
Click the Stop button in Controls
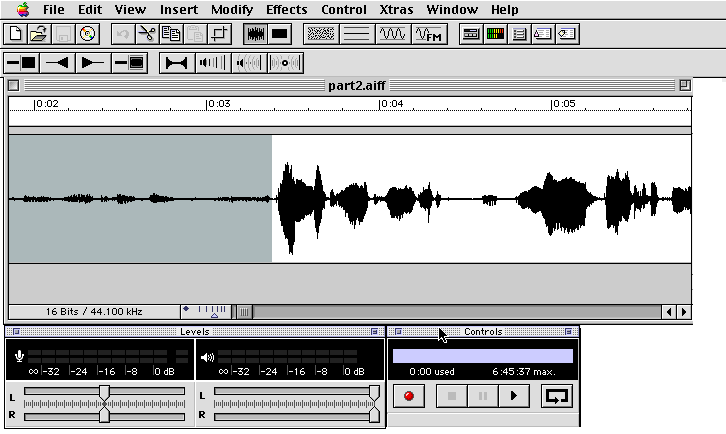point(452,396)
